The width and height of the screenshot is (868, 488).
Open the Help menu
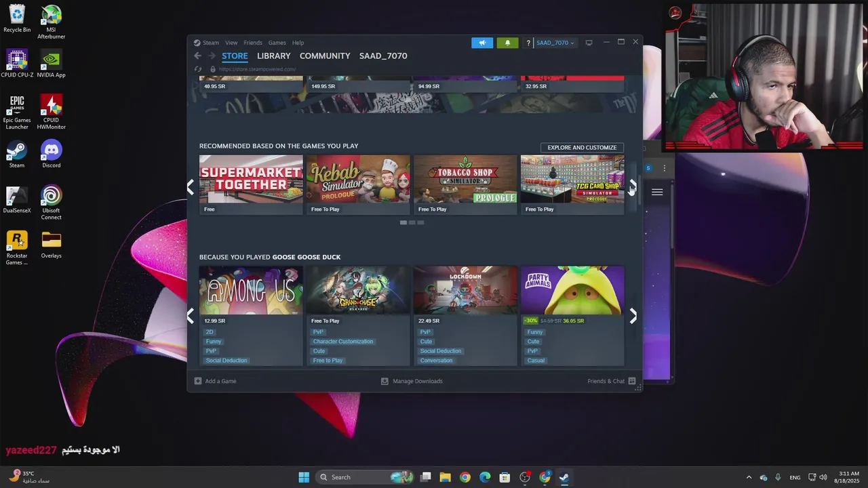[298, 43]
